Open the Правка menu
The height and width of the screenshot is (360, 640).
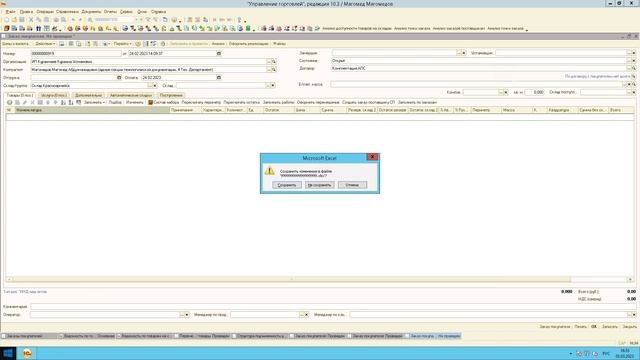click(26, 12)
